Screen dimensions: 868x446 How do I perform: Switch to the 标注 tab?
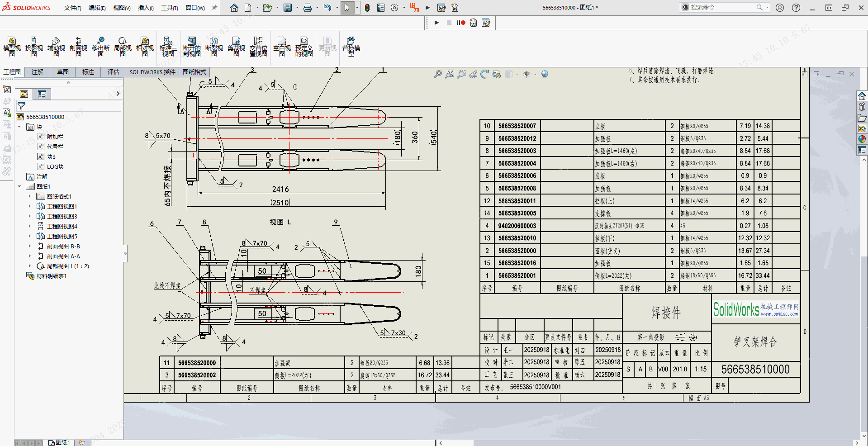[x=88, y=72]
